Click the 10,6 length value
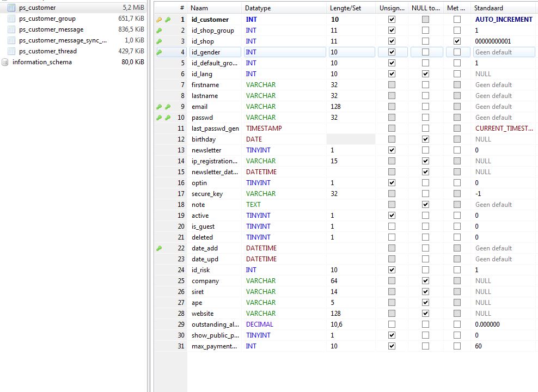The width and height of the screenshot is (538, 392). tap(337, 324)
